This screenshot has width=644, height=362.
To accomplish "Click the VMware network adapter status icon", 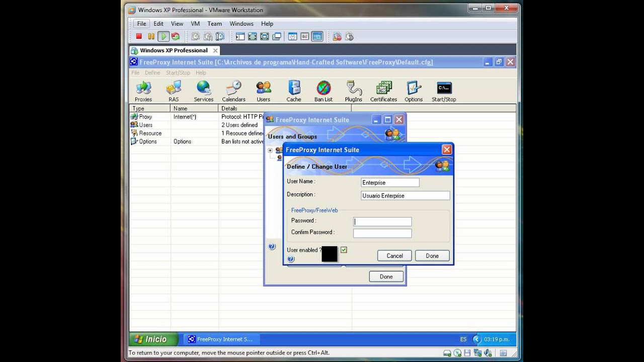I will click(477, 353).
